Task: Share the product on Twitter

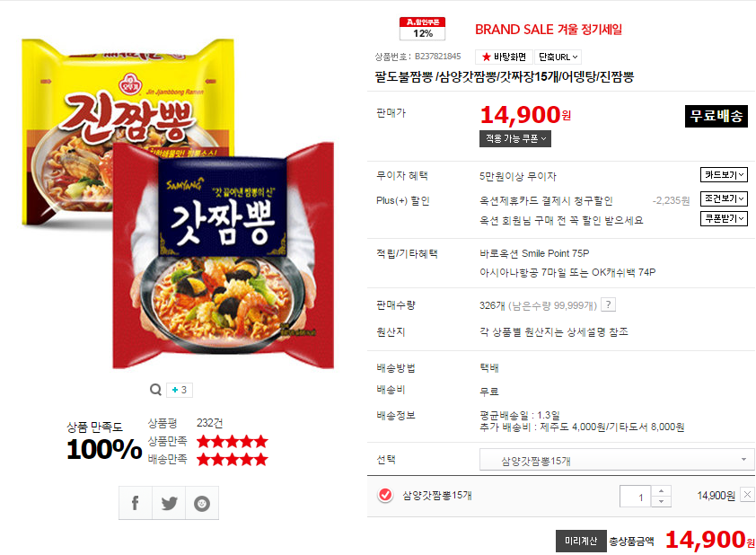Action: coord(169,503)
